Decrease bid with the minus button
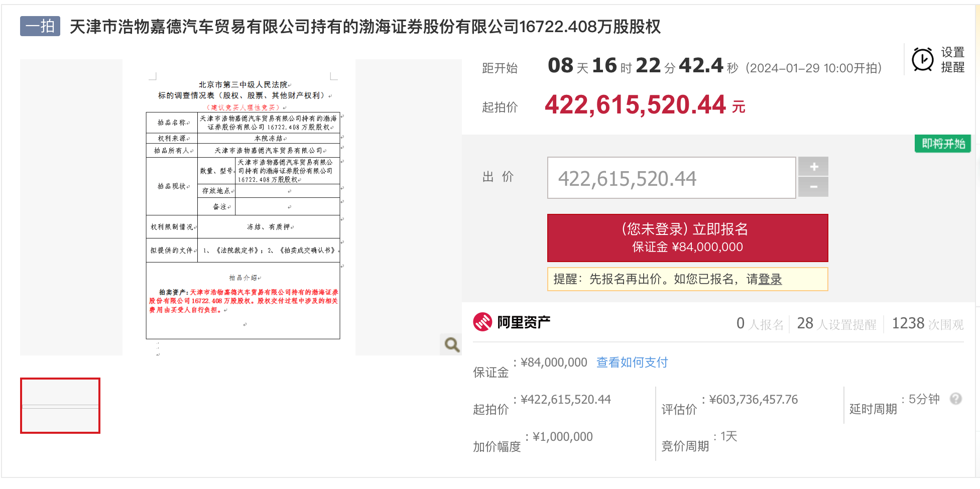This screenshot has height=489, width=980. [813, 187]
